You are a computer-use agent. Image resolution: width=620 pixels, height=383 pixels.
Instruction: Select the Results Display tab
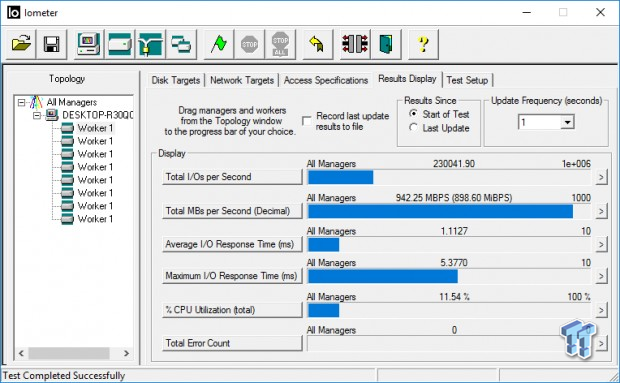407,79
